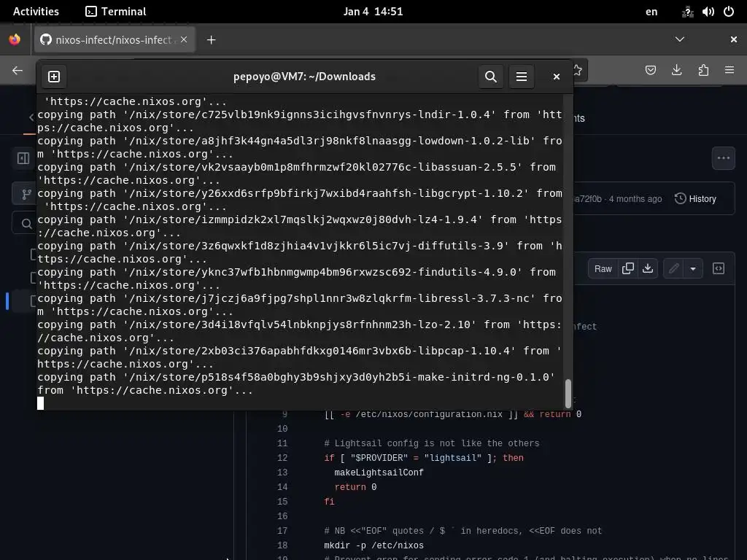Select the nixos-infect browser tab
This screenshot has width=747, height=560.
click(x=115, y=40)
